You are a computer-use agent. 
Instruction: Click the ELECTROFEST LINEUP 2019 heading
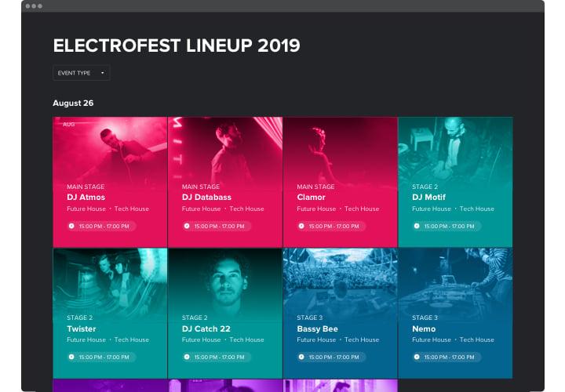(x=177, y=45)
